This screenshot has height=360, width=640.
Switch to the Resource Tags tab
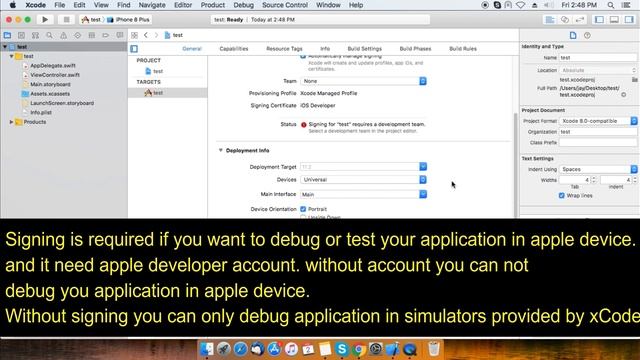click(284, 49)
